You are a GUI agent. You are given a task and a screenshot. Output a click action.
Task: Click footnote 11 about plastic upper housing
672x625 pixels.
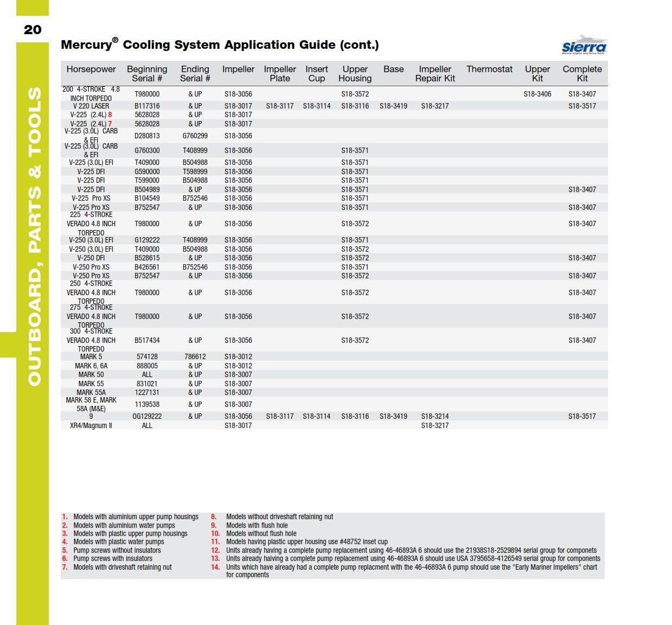pos(306,541)
